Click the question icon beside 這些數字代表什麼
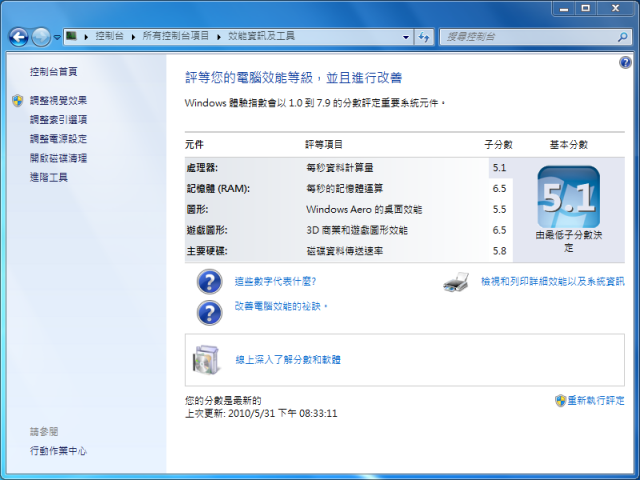This screenshot has height=480, width=640. tap(209, 282)
